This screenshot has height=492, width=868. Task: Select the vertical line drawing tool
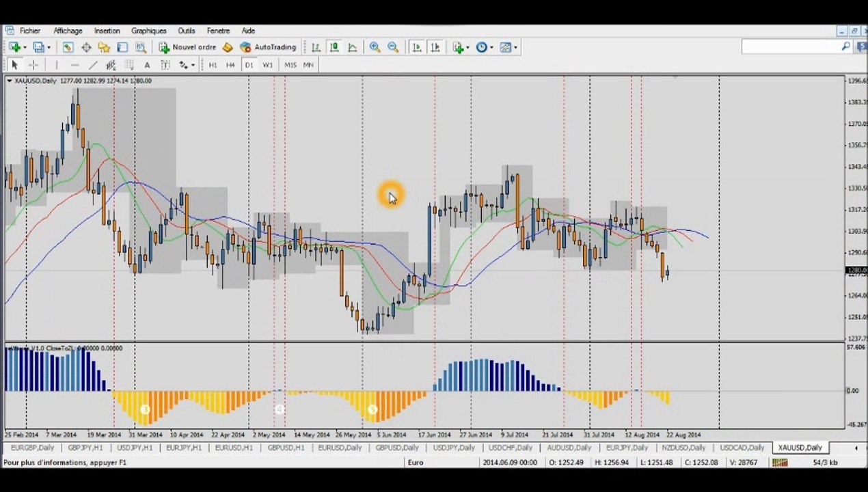tap(56, 65)
